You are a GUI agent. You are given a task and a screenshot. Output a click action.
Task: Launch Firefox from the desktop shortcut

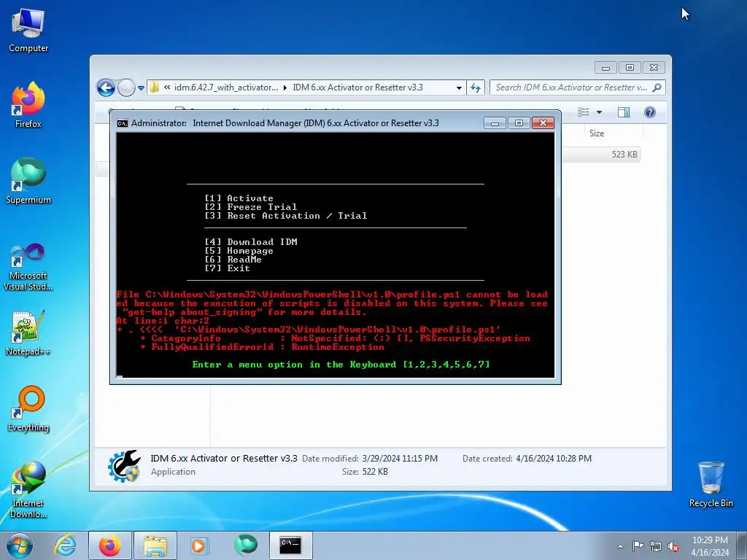[x=28, y=105]
